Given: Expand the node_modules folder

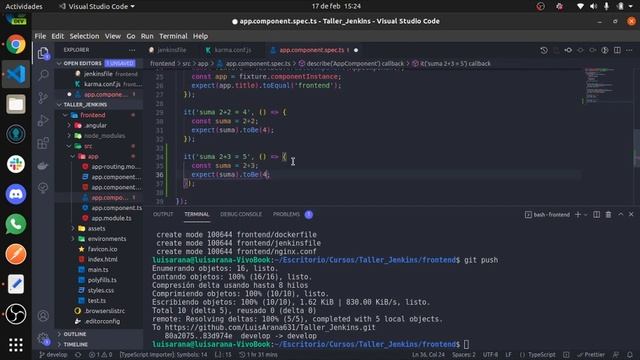Looking at the screenshot, I should click(69, 136).
